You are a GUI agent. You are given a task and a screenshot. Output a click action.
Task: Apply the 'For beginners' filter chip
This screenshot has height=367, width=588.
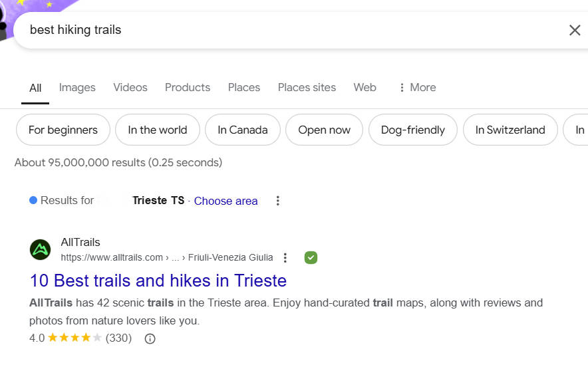coord(63,130)
